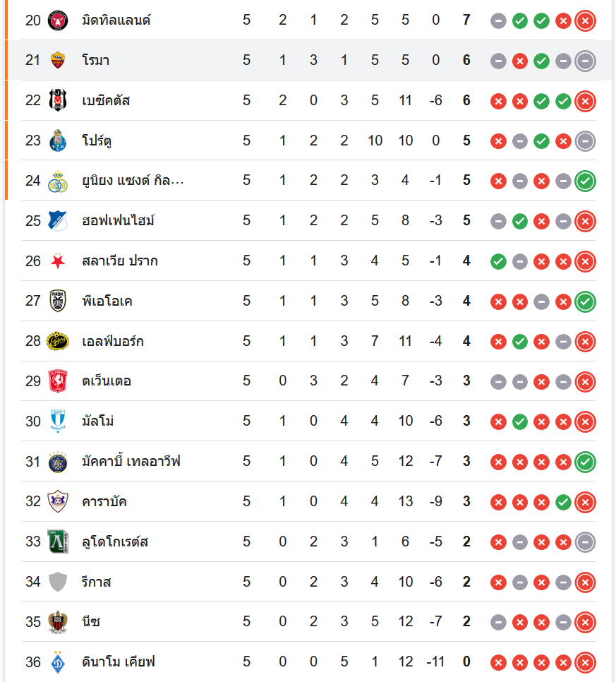This screenshot has height=682, width=616.
Task: Click the Roma club crest
Action: 58,61
